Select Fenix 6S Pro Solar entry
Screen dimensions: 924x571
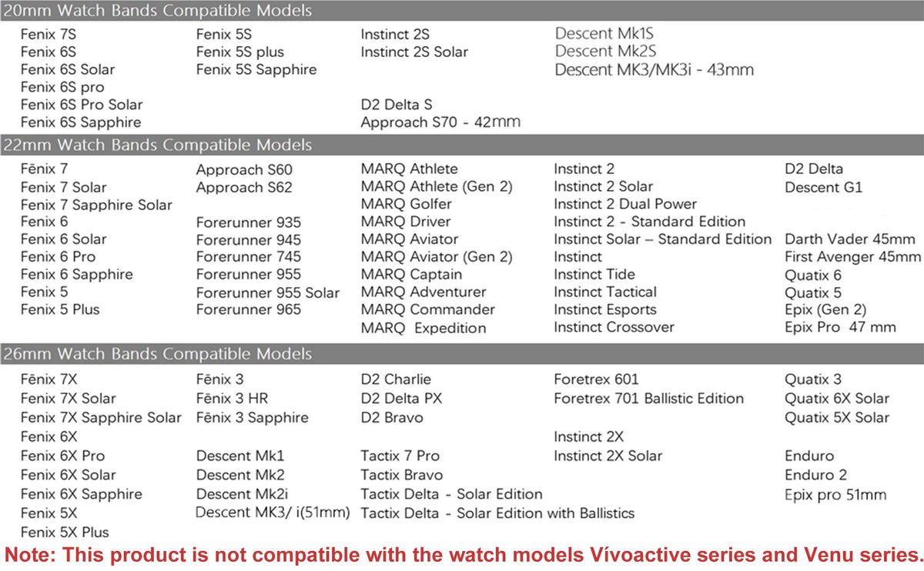coord(82,105)
